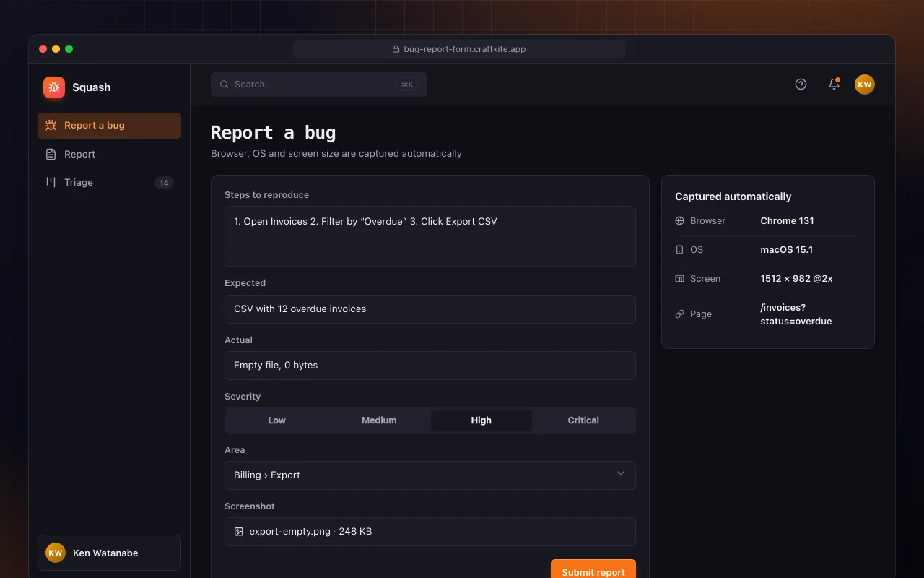Click the browser address bar URL
Screen dimensions: 924x578
(459, 49)
